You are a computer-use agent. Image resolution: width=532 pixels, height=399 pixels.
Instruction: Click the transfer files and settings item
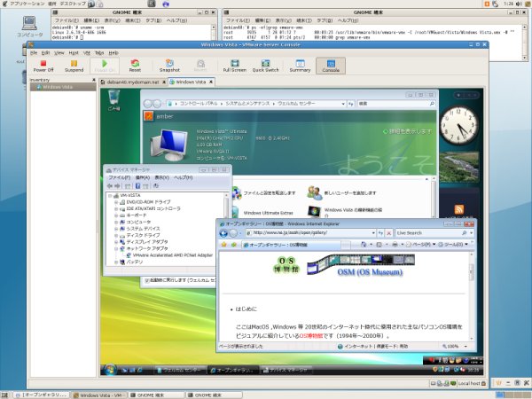270,193
